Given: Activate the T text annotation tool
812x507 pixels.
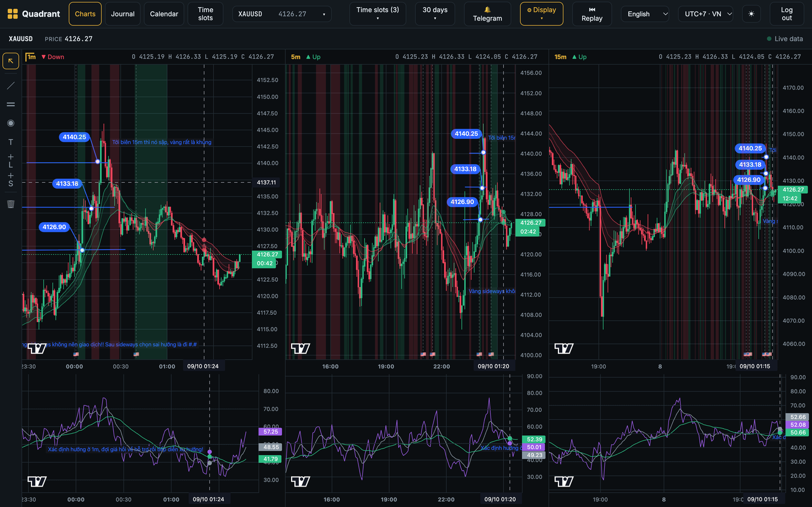Looking at the screenshot, I should [x=10, y=142].
